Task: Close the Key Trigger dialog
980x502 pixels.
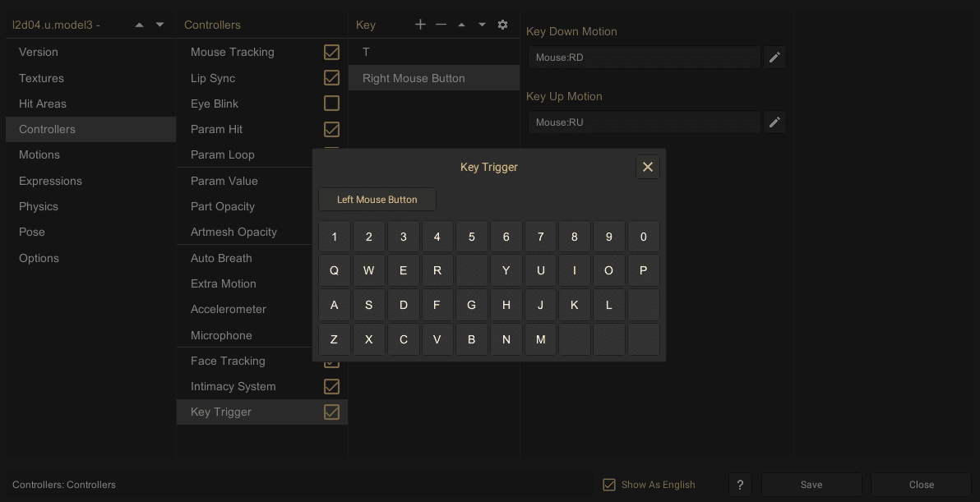Action: [x=648, y=167]
